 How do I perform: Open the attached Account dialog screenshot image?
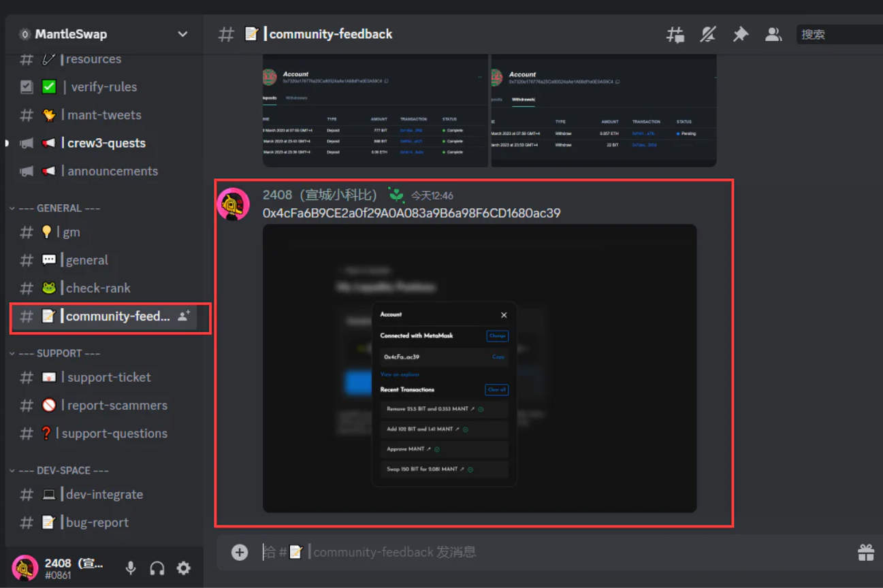(479, 368)
